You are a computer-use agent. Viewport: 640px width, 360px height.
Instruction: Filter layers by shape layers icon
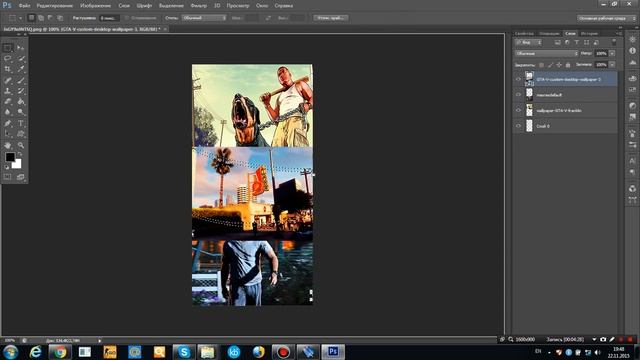click(x=586, y=42)
